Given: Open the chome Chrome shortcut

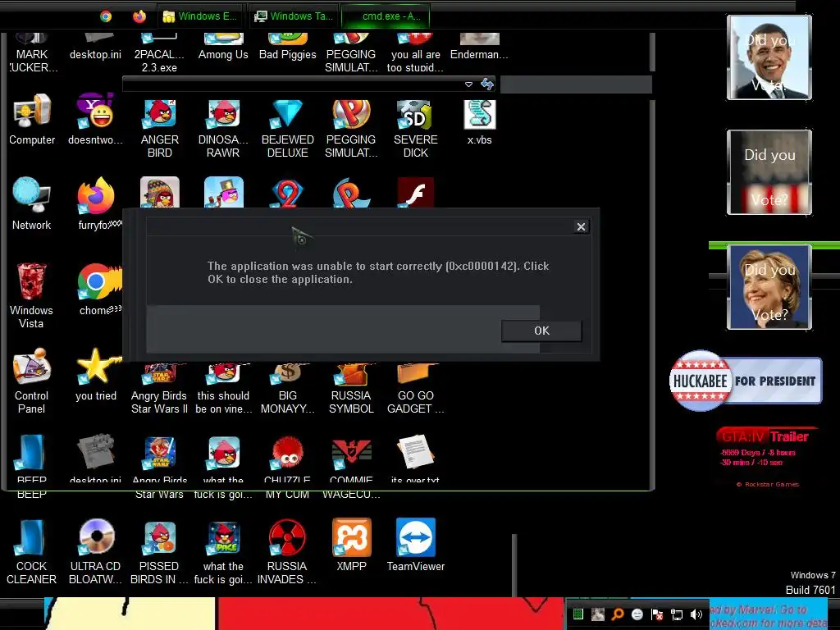Looking at the screenshot, I should point(98,290).
